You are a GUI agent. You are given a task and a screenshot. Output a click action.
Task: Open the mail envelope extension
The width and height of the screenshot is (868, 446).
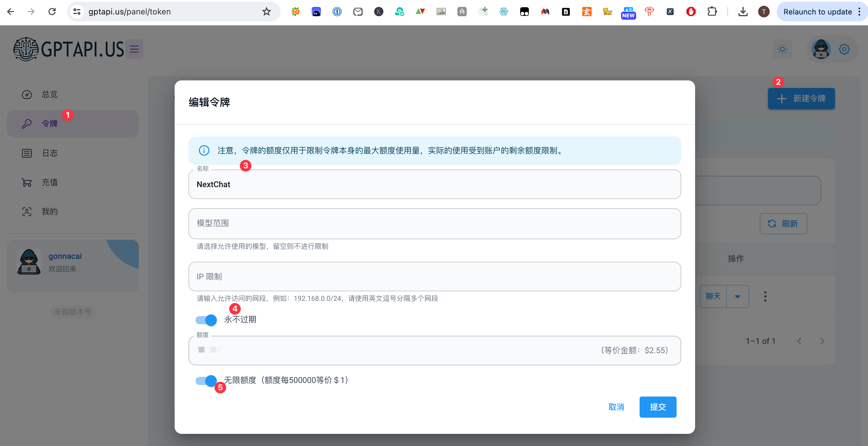coord(358,12)
